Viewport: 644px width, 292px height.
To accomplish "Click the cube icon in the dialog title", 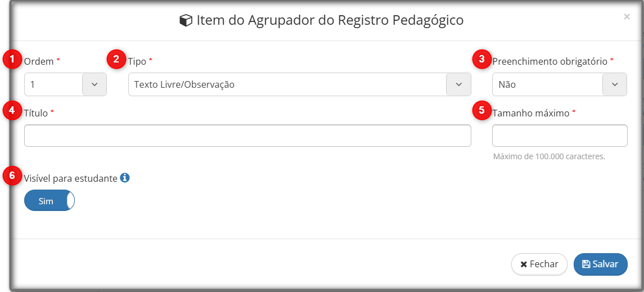I will (186, 21).
